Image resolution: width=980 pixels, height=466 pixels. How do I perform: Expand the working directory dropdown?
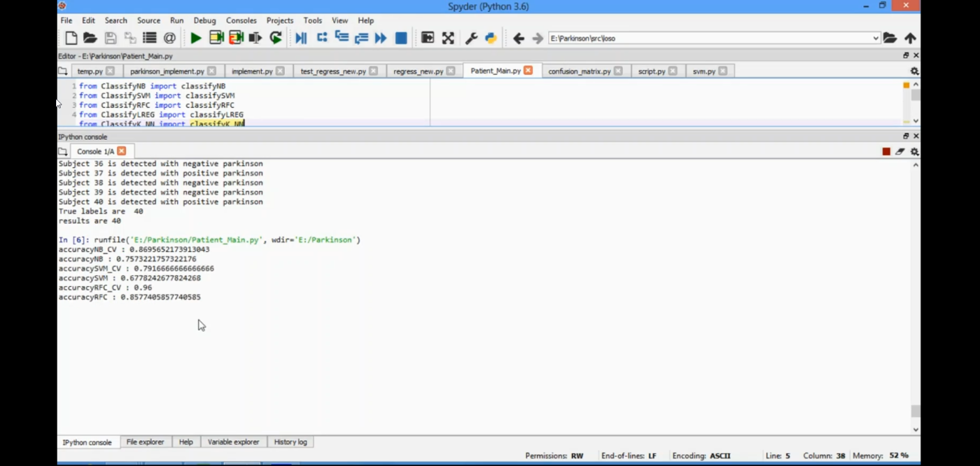(875, 39)
